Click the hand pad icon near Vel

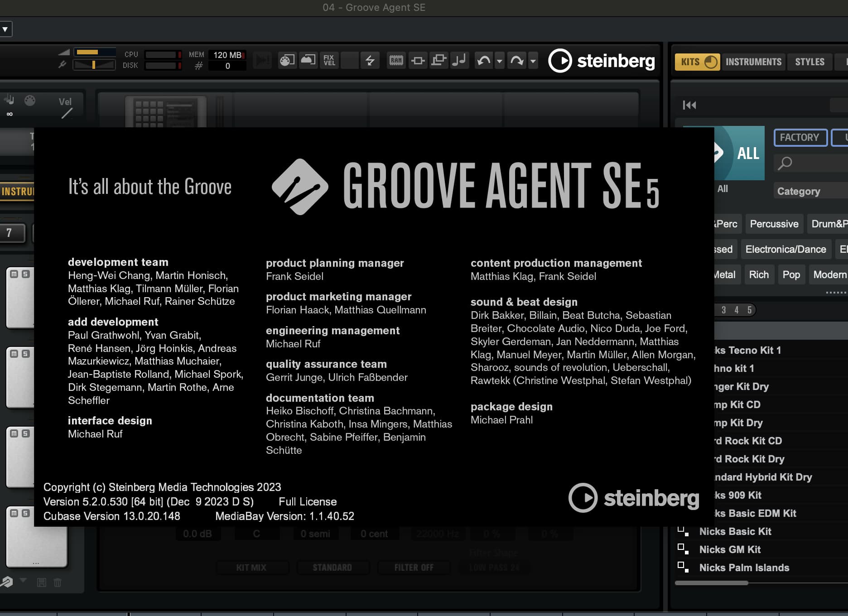tap(9, 100)
